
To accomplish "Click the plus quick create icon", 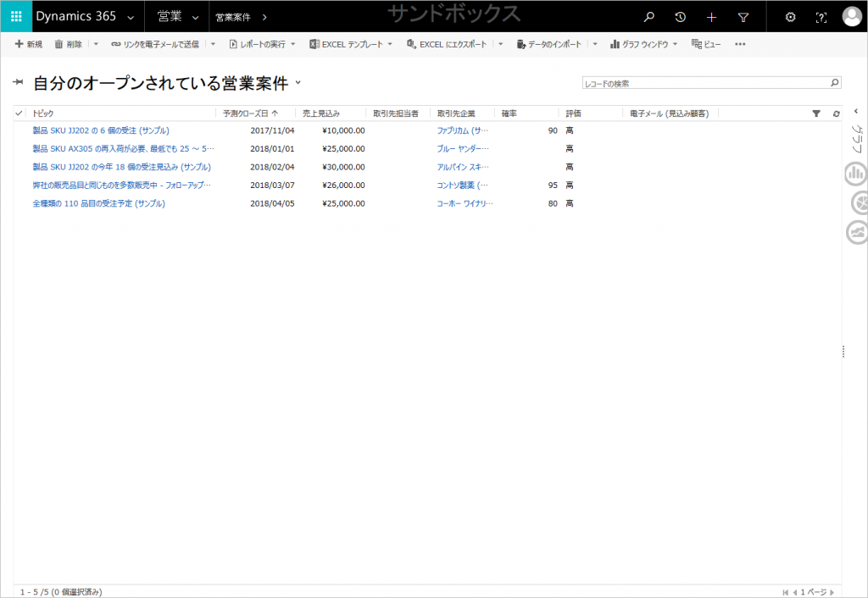I will click(711, 17).
